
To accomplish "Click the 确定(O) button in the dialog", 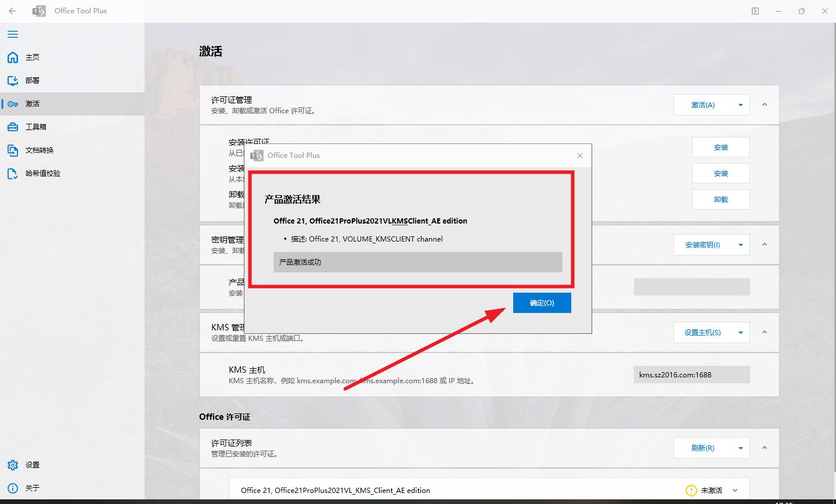I will point(542,303).
